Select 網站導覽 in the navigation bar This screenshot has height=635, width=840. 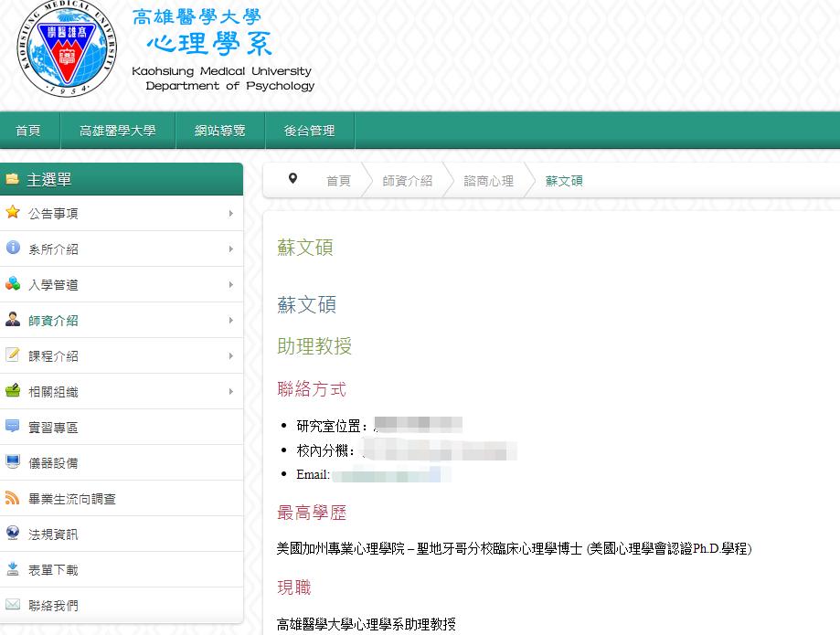click(x=220, y=131)
